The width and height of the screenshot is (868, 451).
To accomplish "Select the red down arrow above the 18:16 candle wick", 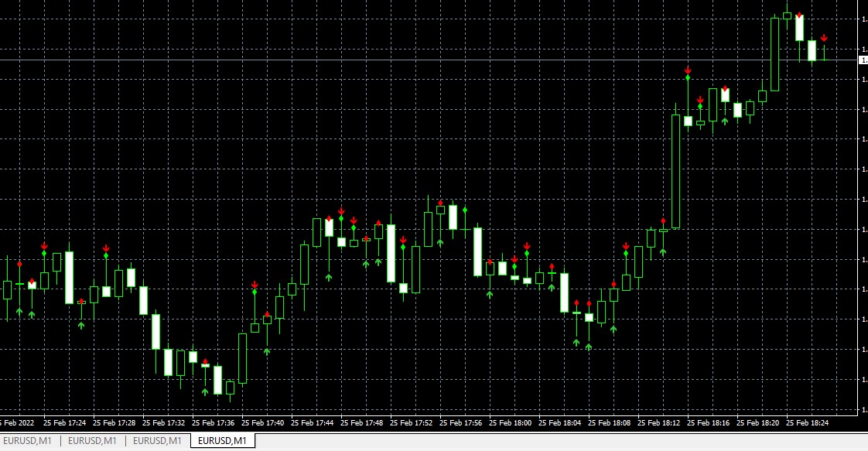I will pos(688,70).
